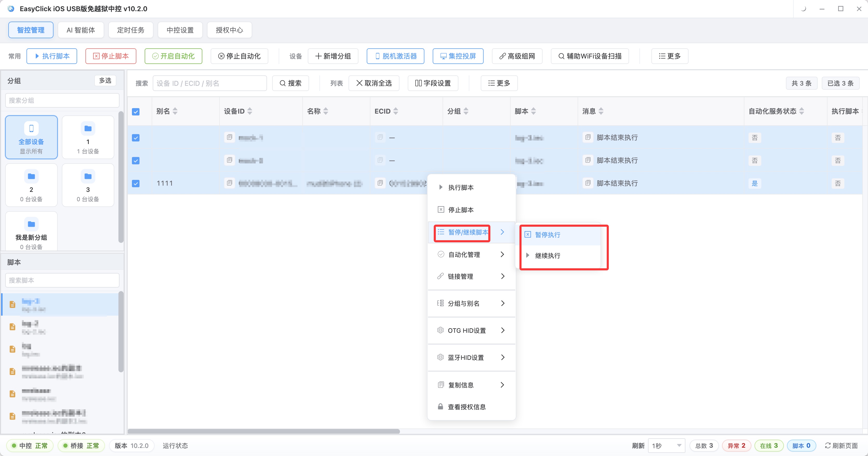Open the 全部设备 group card
The width and height of the screenshot is (868, 456).
point(31,137)
